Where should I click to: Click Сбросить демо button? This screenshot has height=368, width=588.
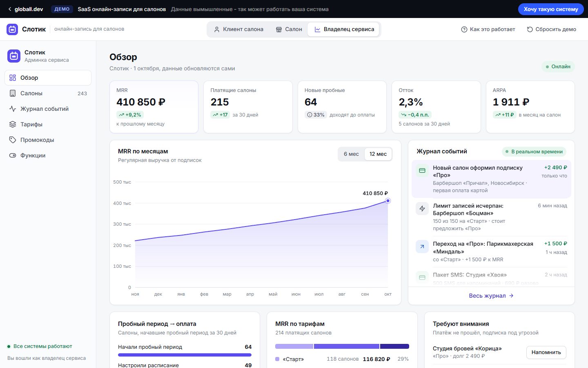[551, 29]
